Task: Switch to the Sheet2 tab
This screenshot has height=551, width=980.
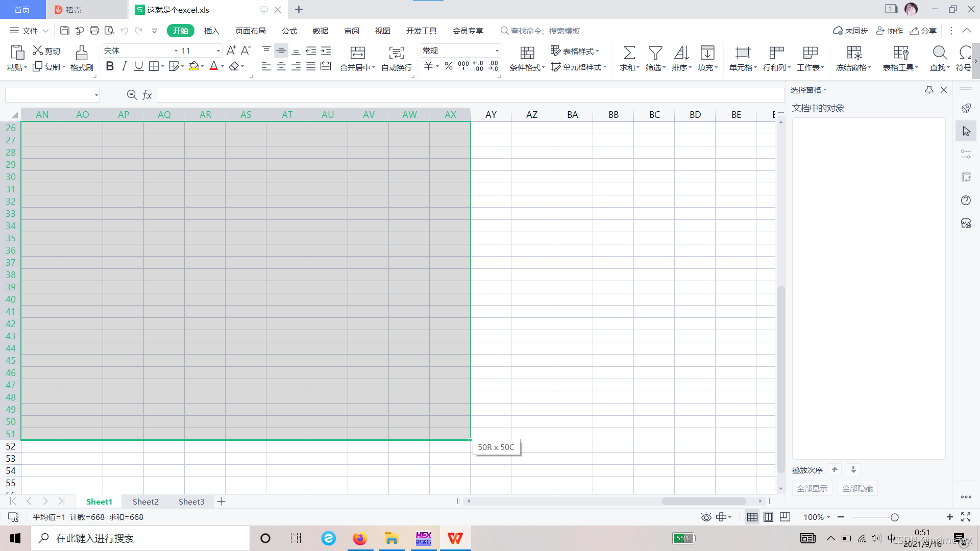Action: coord(145,502)
